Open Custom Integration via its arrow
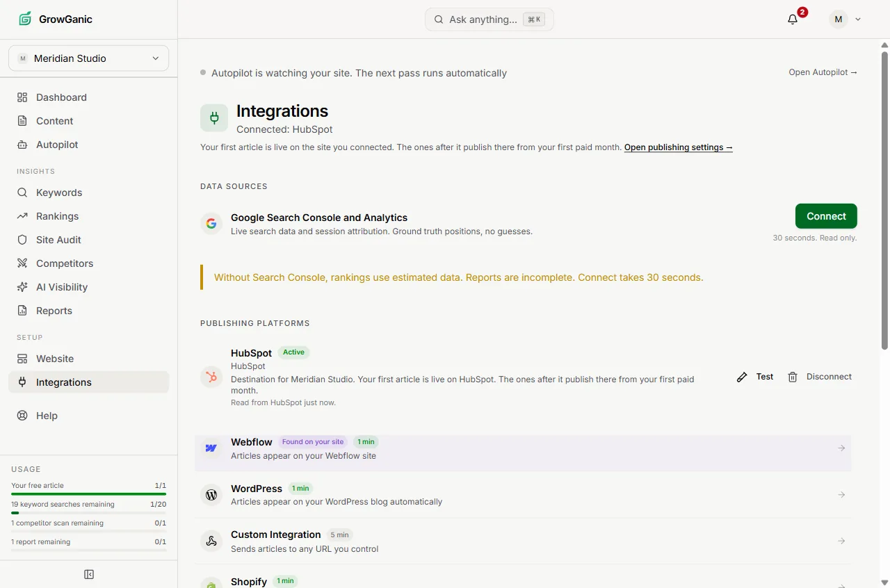Viewport: 890px width, 588px height. 841,541
